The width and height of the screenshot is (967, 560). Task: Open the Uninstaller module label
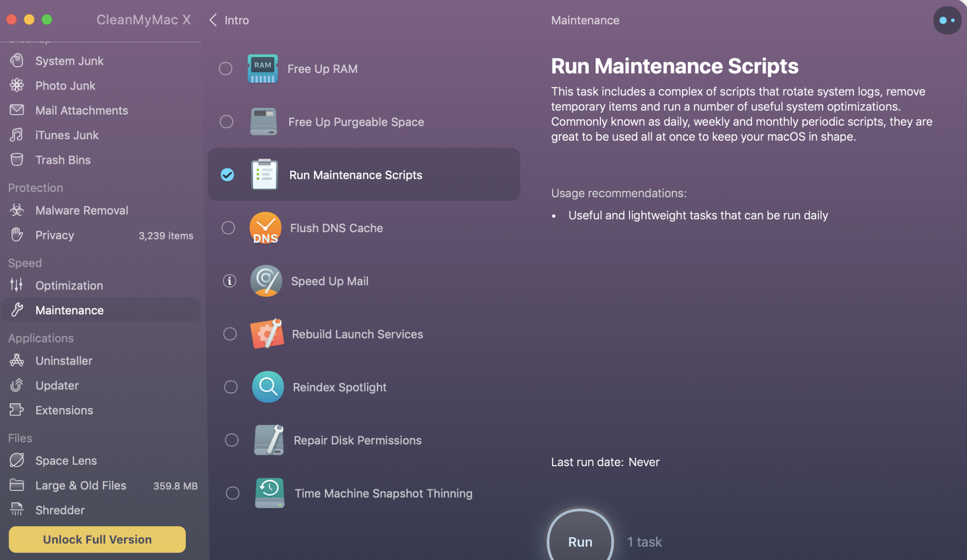point(64,361)
